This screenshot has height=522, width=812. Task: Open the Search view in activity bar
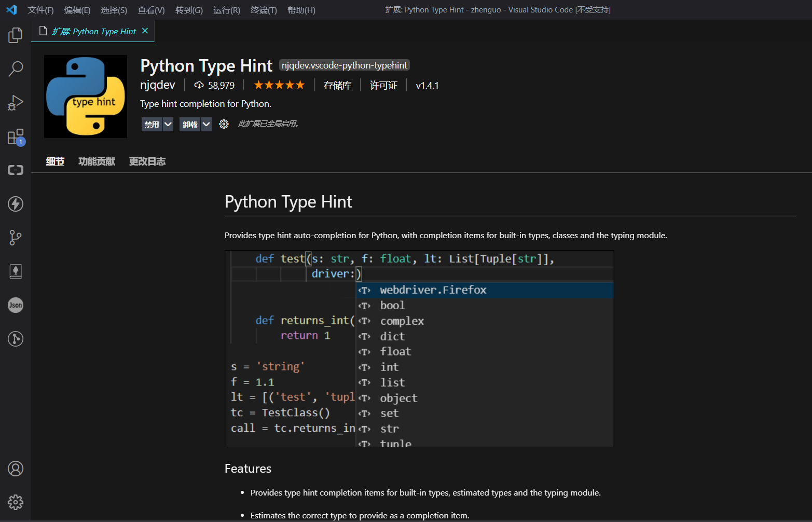[x=16, y=68]
